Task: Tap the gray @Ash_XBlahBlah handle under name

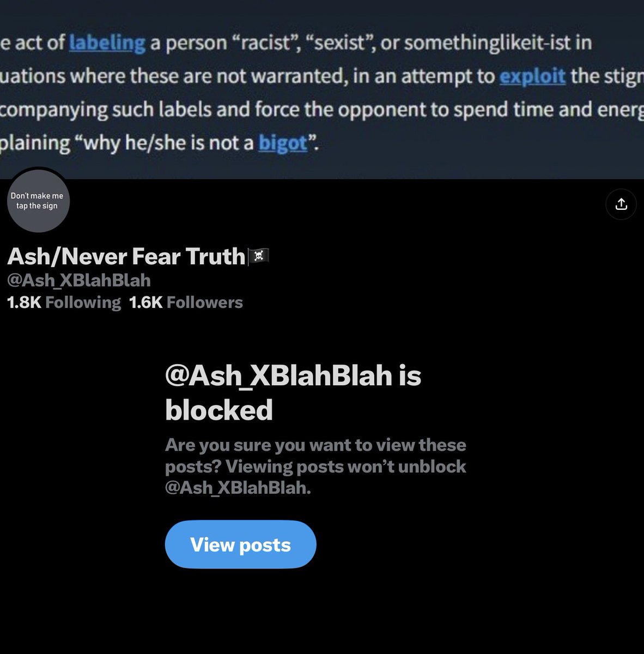Action: point(79,280)
